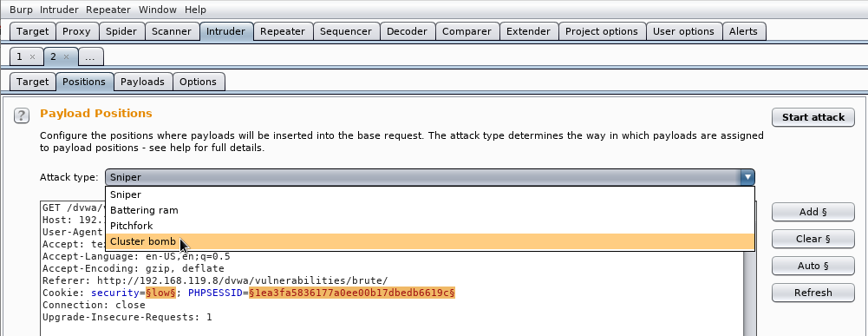View the Alerts tab
This screenshot has height=336, width=868.
tap(743, 31)
